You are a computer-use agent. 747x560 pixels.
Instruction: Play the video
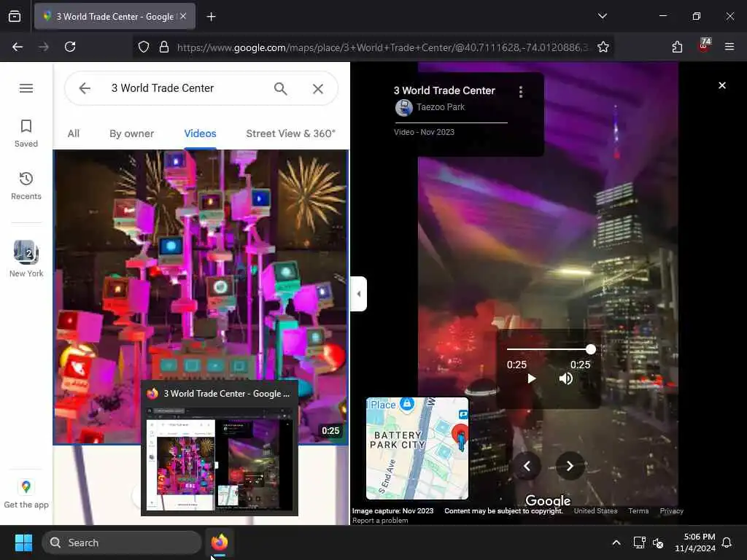click(x=531, y=378)
